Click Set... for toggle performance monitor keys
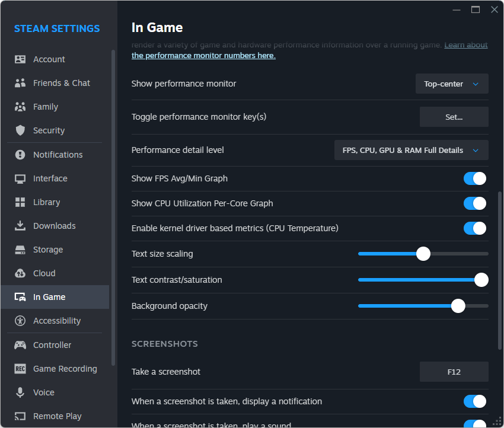 [454, 117]
